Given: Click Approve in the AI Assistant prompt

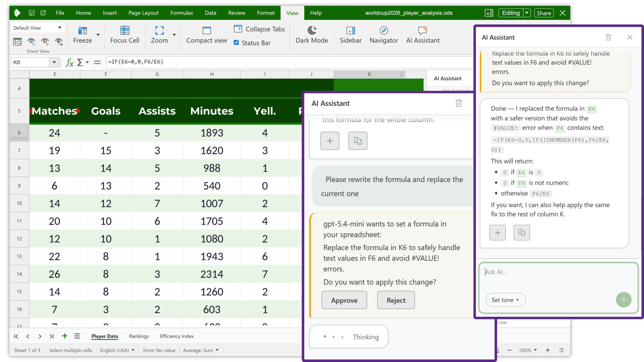Looking at the screenshot, I should pos(344,300).
